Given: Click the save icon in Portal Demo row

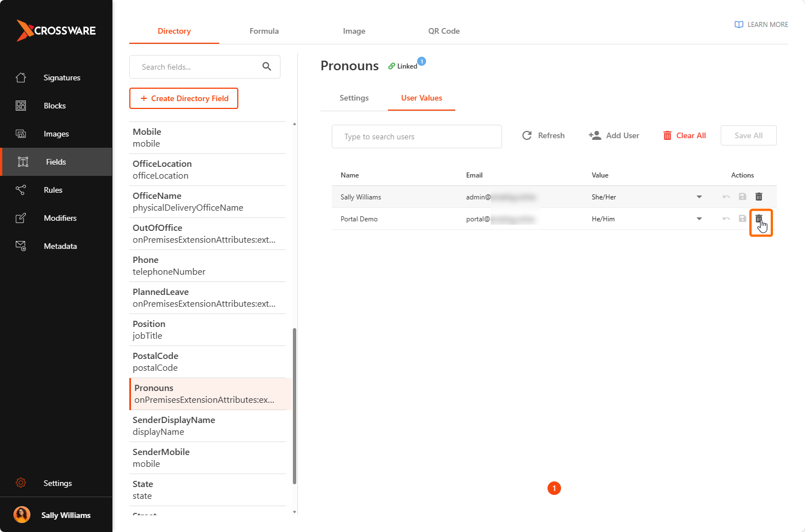Looking at the screenshot, I should tap(743, 219).
